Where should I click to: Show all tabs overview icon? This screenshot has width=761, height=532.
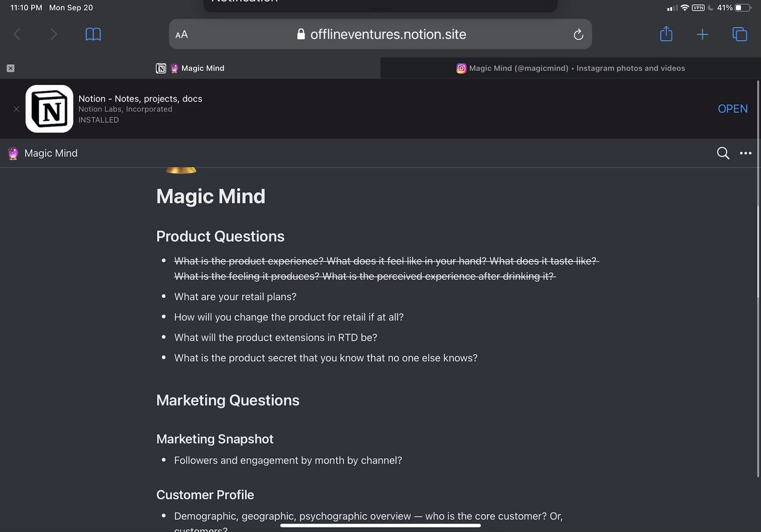[x=740, y=34]
